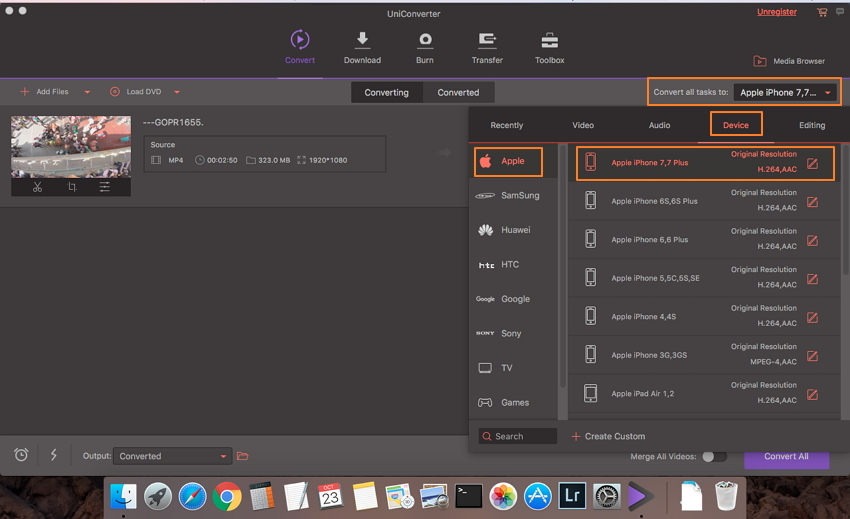Select TV device category
This screenshot has height=519, width=850.
point(513,368)
